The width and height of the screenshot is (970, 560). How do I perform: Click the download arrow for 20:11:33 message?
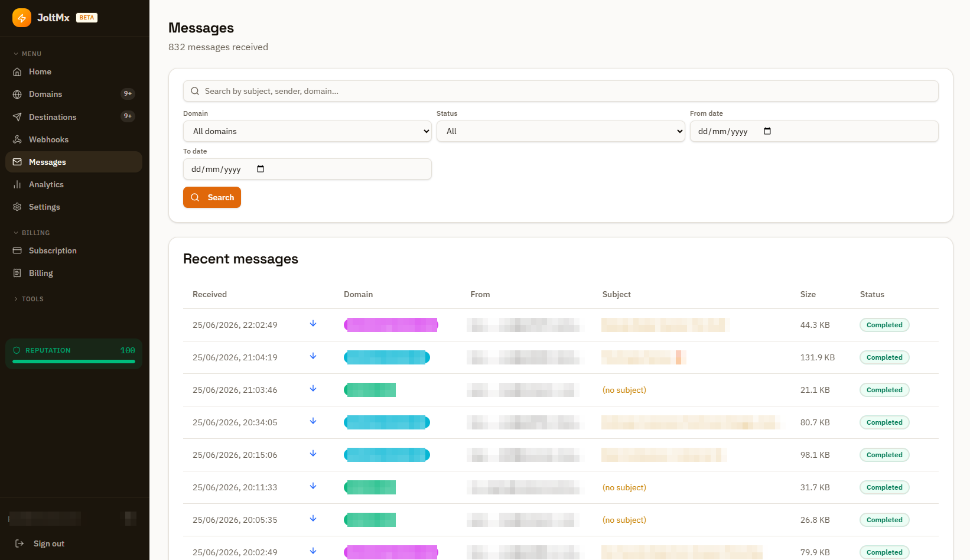pyautogui.click(x=313, y=486)
